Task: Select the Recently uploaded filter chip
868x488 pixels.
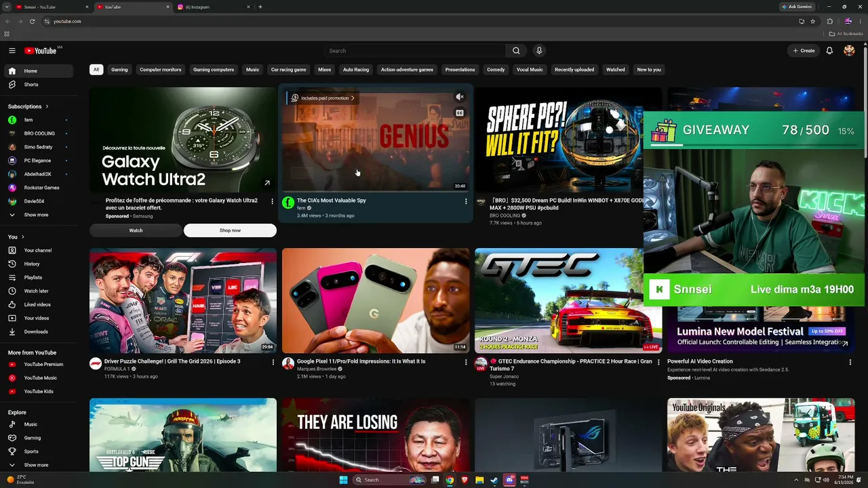Action: (x=574, y=70)
